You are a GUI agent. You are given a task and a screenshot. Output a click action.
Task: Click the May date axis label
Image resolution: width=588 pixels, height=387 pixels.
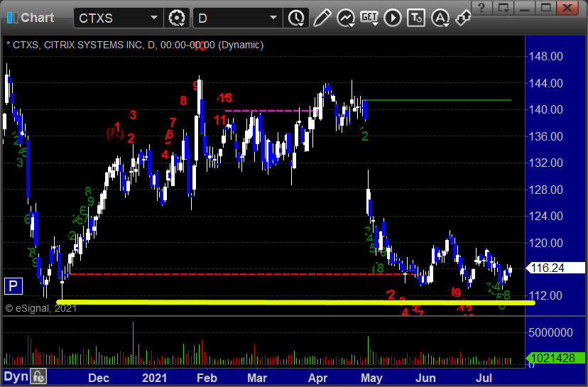[x=371, y=378]
